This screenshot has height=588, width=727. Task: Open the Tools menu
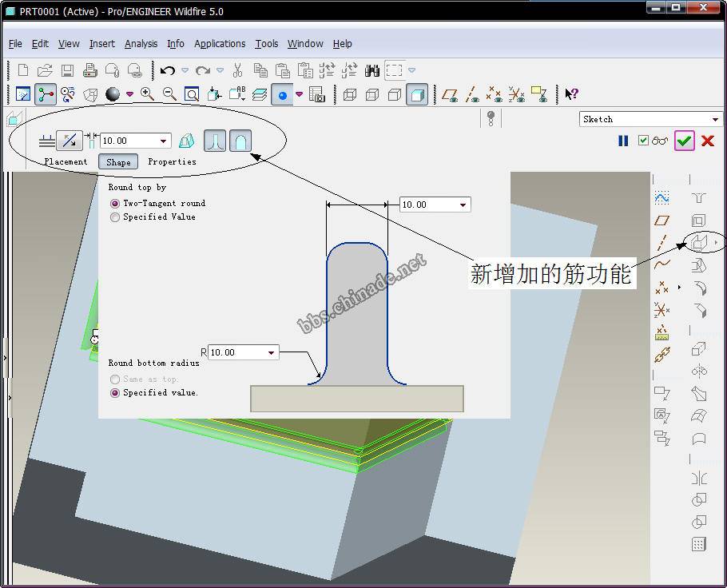[x=267, y=44]
